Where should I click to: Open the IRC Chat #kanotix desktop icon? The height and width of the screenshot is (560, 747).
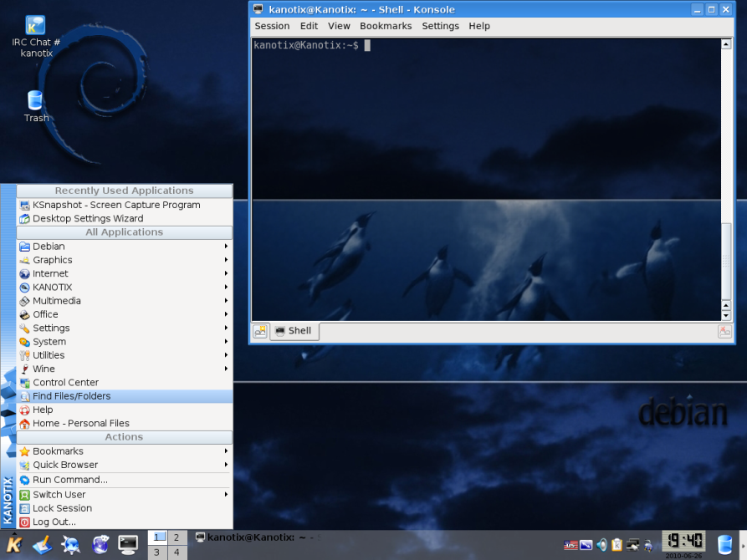pos(36,32)
